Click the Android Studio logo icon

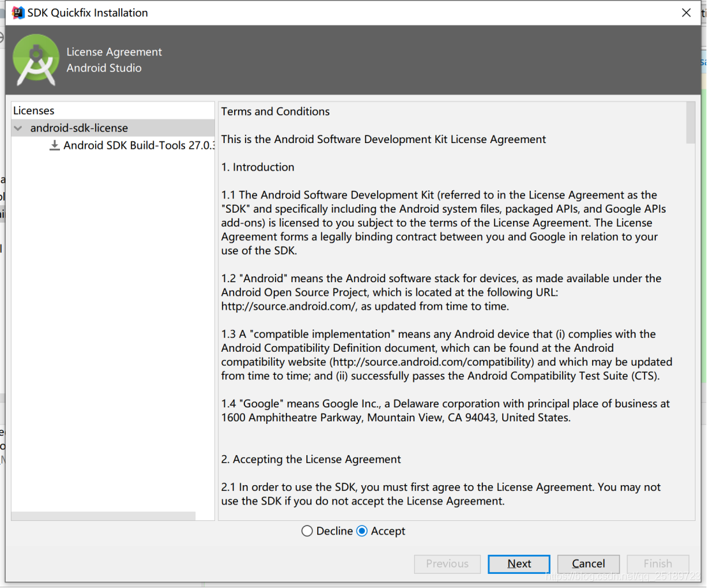(x=36, y=59)
